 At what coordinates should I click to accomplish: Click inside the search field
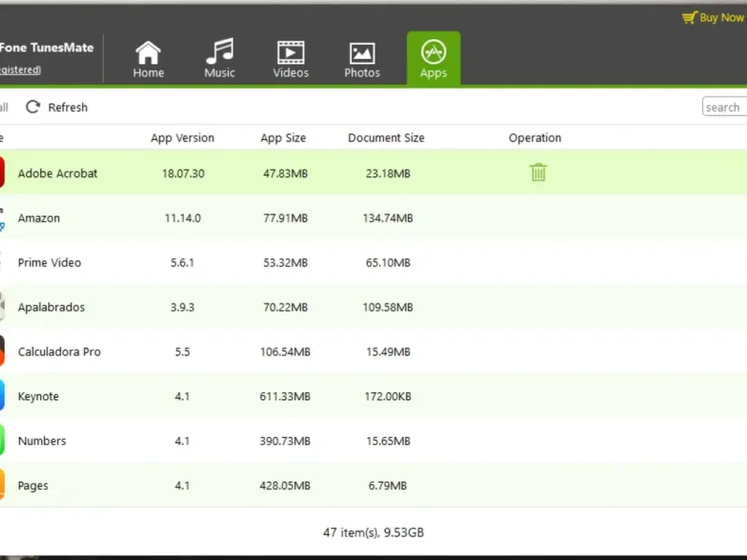[725, 106]
